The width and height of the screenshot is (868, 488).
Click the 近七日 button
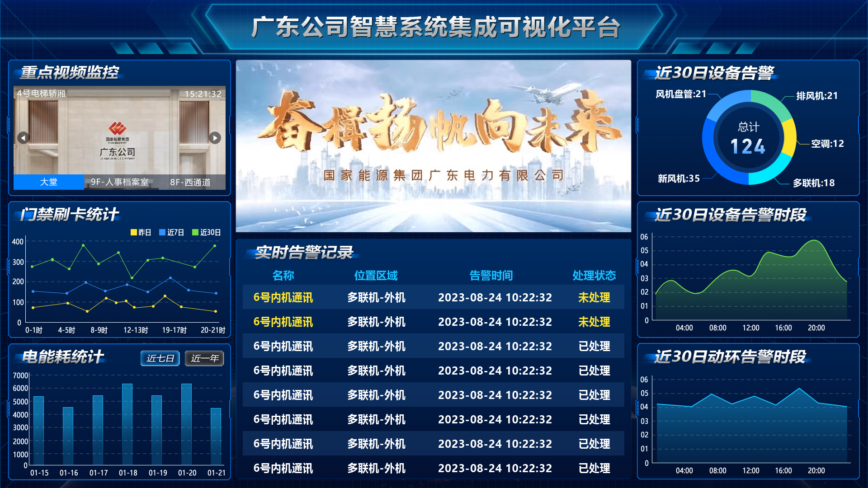click(x=160, y=358)
